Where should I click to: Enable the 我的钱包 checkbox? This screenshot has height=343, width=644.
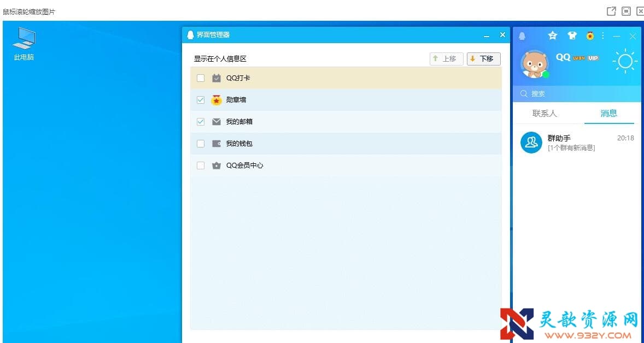[201, 144]
